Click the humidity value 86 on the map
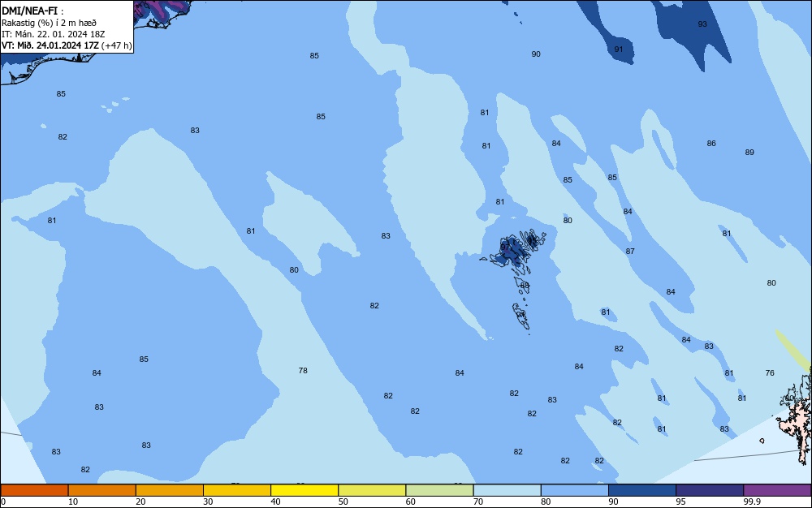Viewport: 812px width, 508px height. [711, 144]
